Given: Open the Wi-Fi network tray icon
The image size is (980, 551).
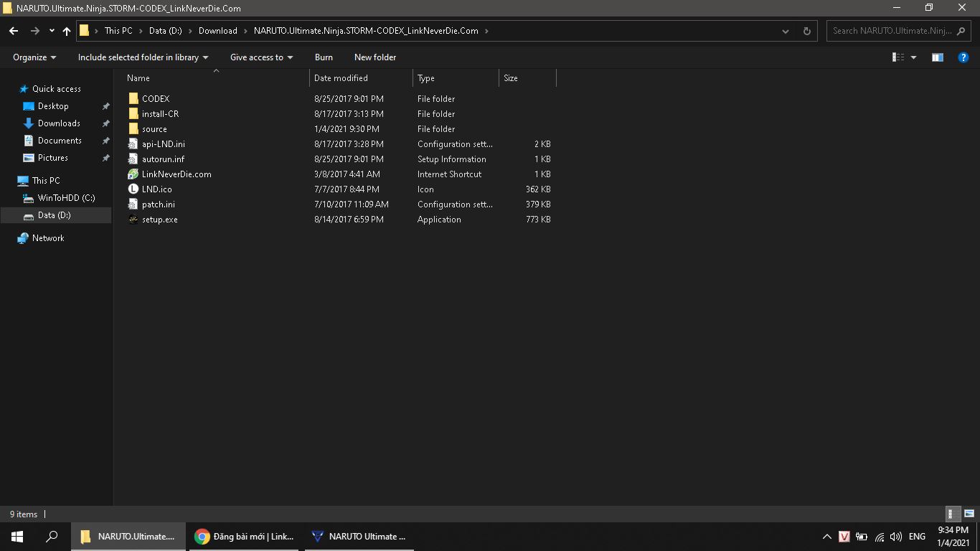Looking at the screenshot, I should [x=879, y=537].
